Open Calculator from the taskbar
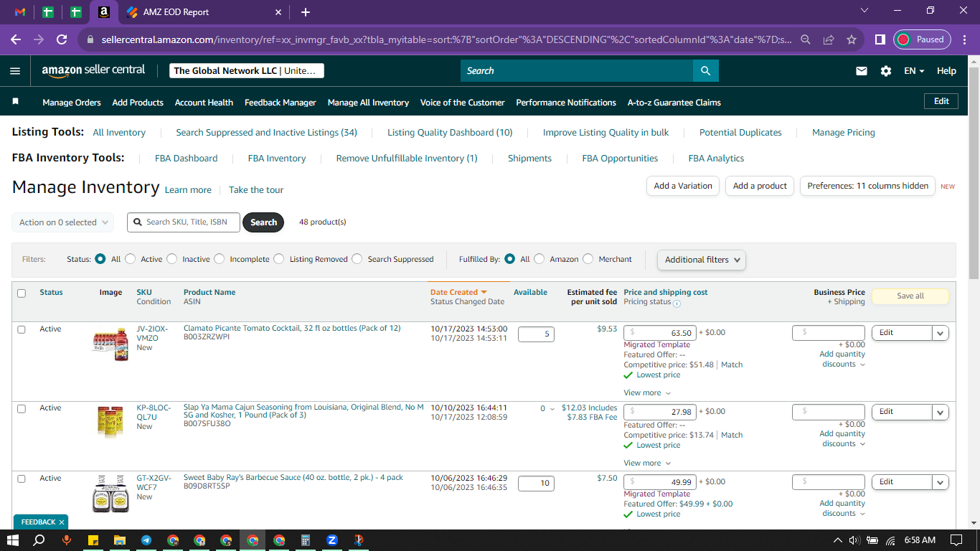 306,540
